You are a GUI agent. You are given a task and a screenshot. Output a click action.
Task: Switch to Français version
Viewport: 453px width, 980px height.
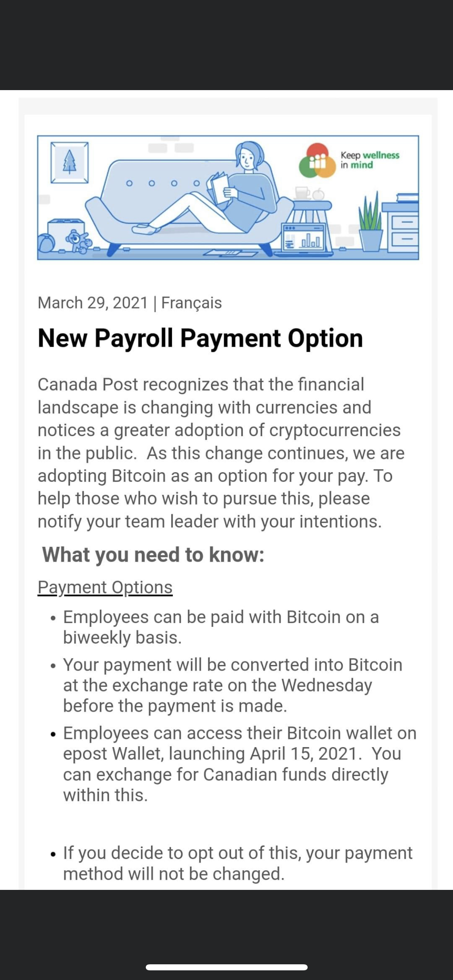point(191,303)
